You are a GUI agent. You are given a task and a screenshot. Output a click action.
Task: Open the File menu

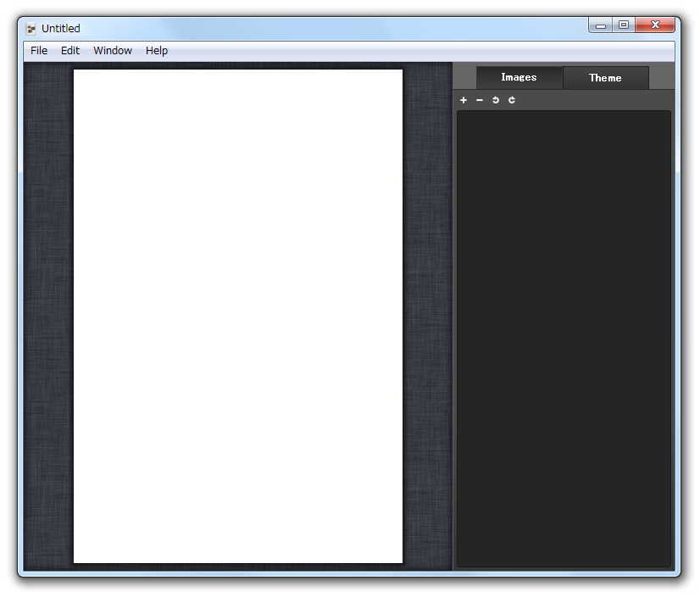39,51
